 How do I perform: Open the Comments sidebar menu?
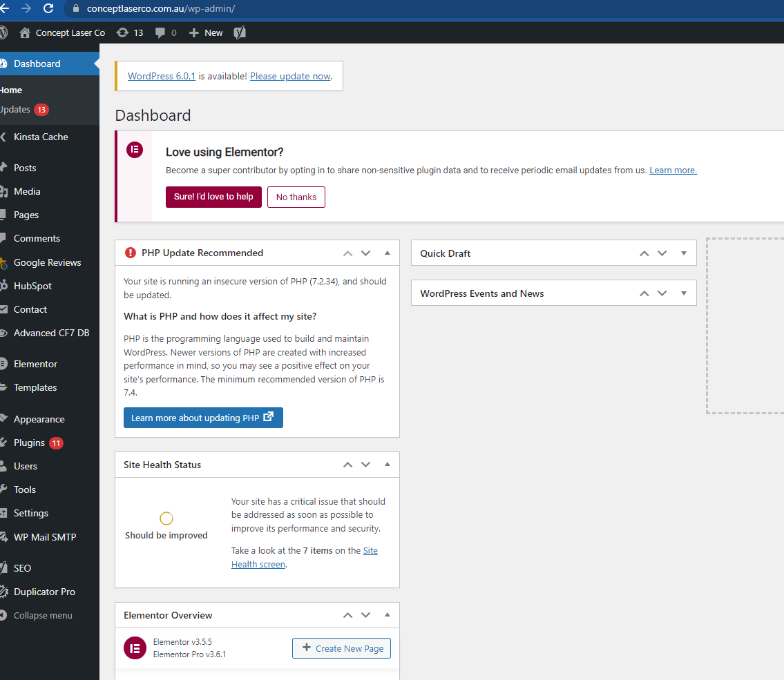pos(50,238)
